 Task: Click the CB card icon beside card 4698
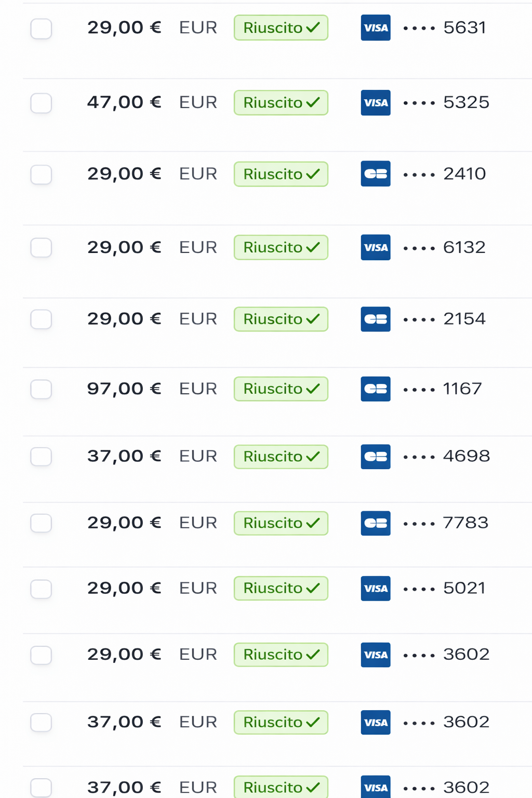[375, 457]
